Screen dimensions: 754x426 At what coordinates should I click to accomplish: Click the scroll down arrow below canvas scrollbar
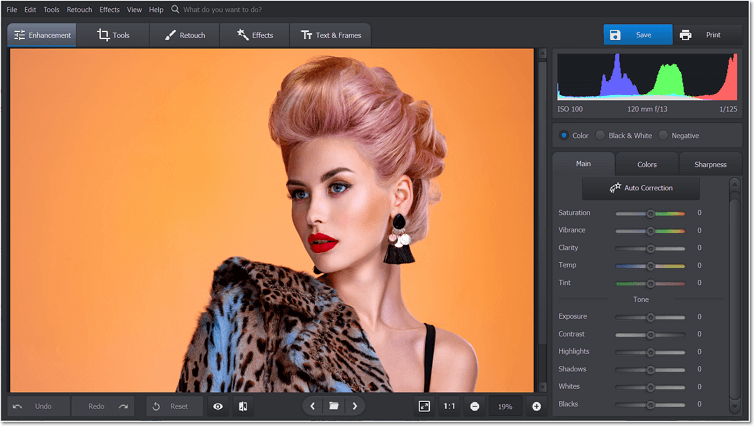coord(542,387)
